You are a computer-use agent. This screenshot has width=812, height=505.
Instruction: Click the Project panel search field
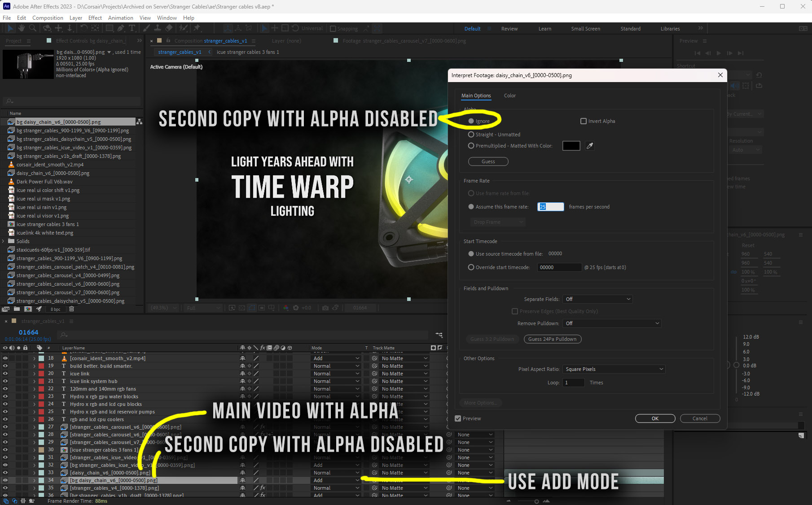[x=72, y=101]
